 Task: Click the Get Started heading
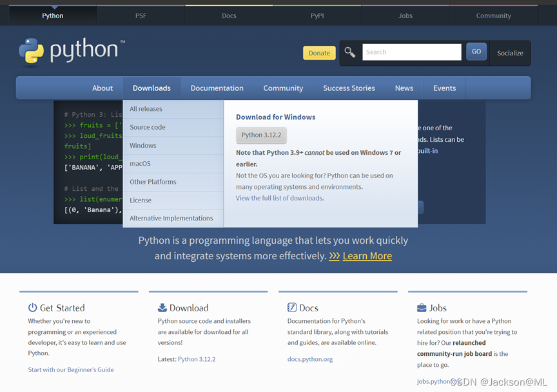(x=62, y=308)
